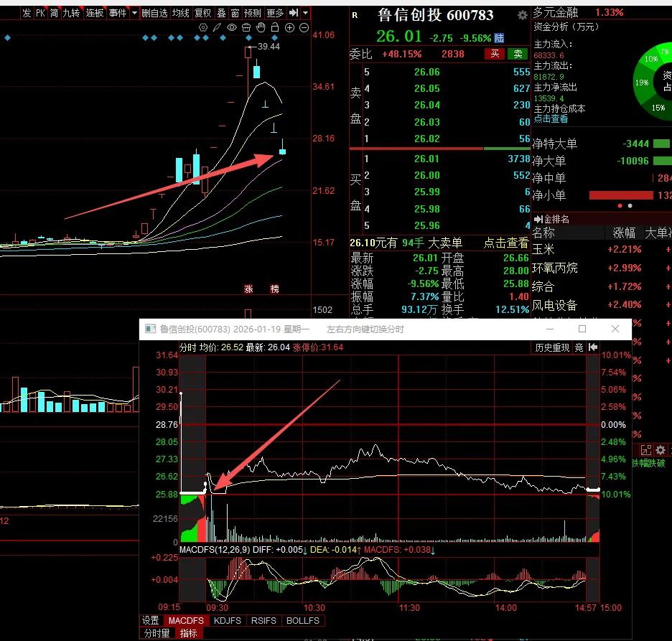Click 点击查看 beside 大卖单
This screenshot has height=641, width=672.
coord(505,243)
